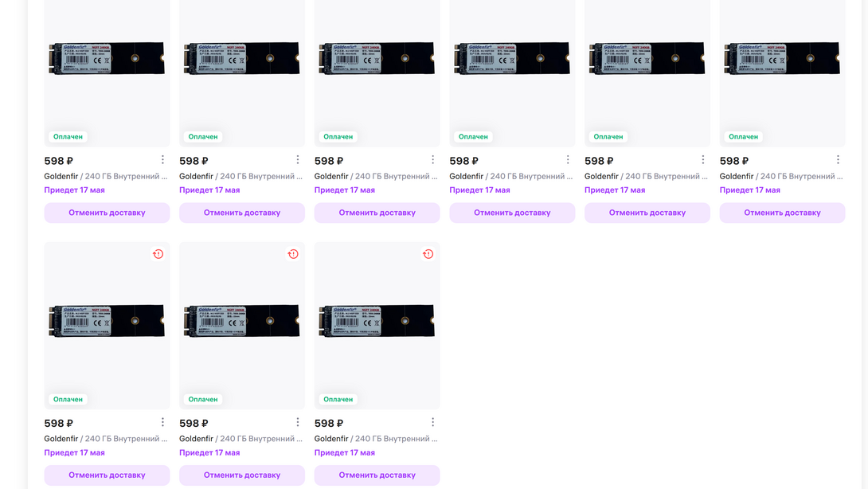The image size is (868, 489).
Task: Click red clock icon on third bottom-row card
Action: click(x=428, y=254)
